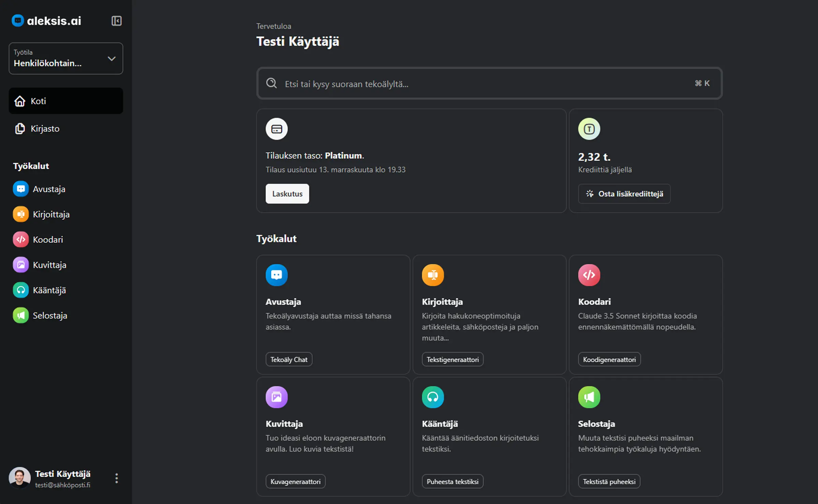Click the Kirjasto library icon

(19, 128)
